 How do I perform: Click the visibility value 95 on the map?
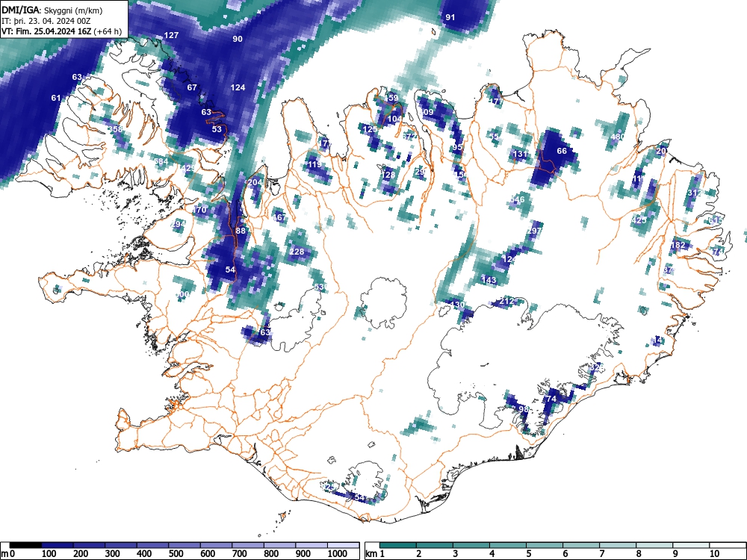point(457,147)
